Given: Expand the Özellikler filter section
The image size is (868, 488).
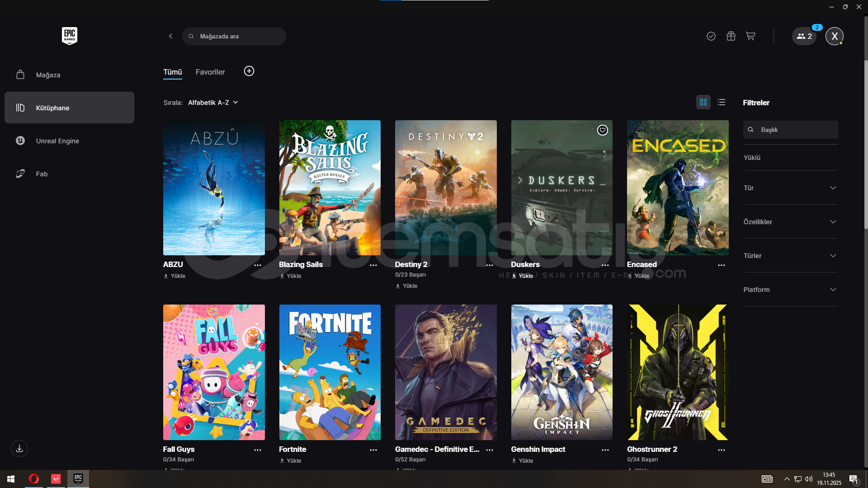Looking at the screenshot, I should [x=790, y=222].
